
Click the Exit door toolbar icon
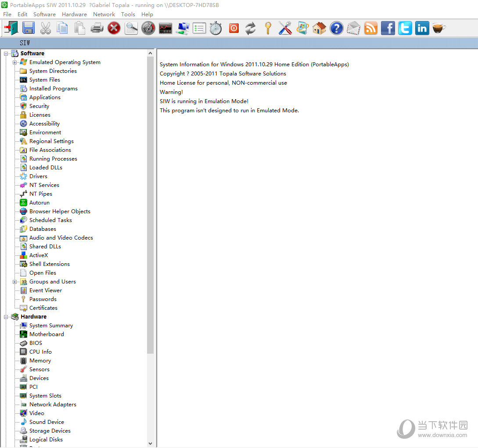point(11,29)
